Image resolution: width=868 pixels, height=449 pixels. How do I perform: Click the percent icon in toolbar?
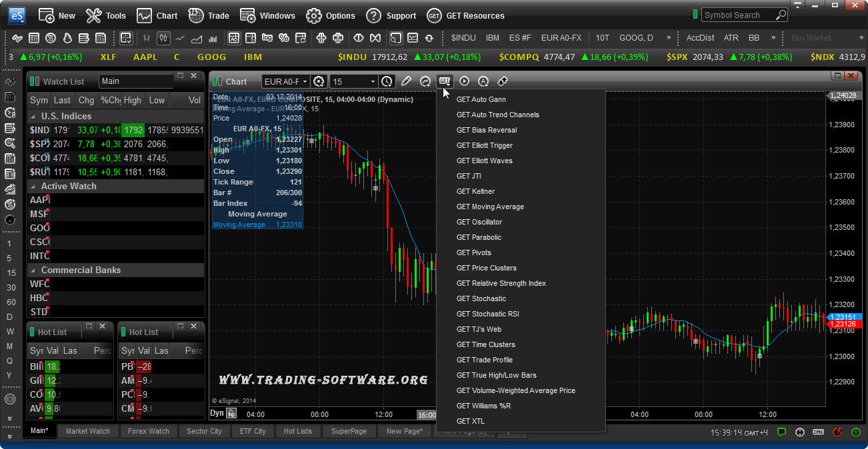pyautogui.click(x=283, y=38)
